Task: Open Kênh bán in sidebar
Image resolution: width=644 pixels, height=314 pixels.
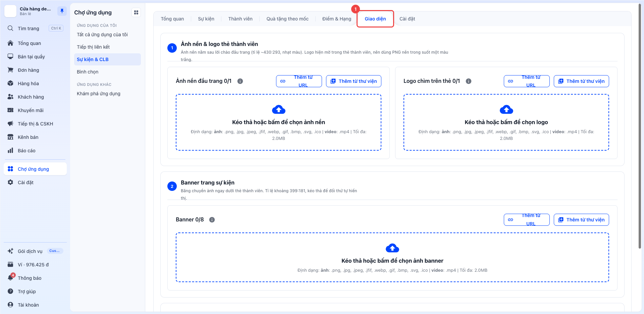Action: [x=35, y=137]
